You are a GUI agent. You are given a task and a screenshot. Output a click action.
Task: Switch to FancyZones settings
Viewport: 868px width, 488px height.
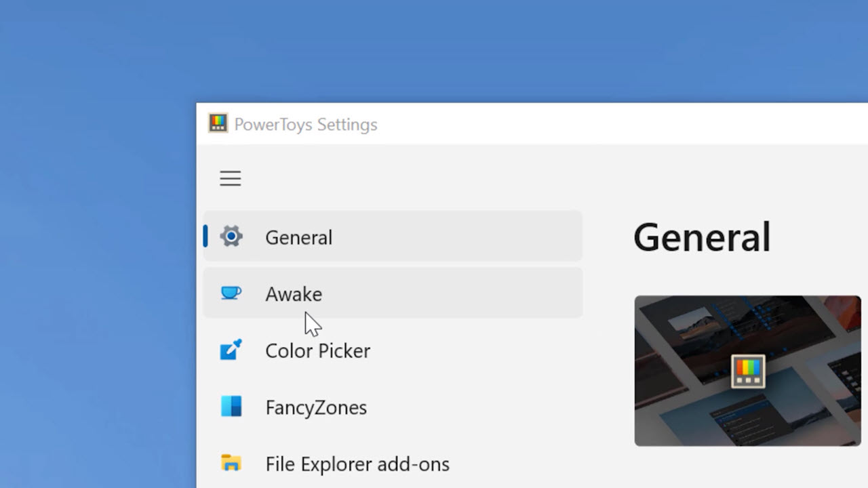pyautogui.click(x=316, y=407)
